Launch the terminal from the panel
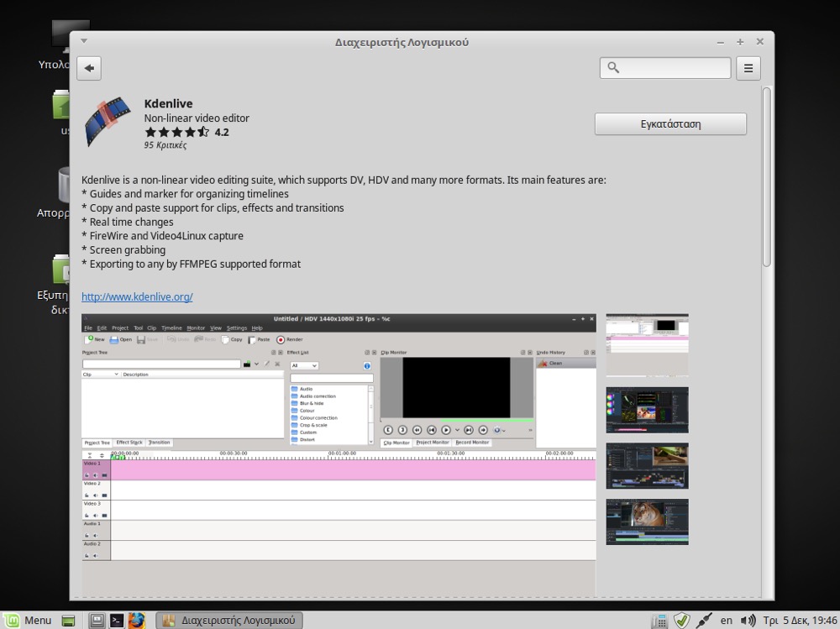Screen dimensions: 840x629 pos(116,621)
